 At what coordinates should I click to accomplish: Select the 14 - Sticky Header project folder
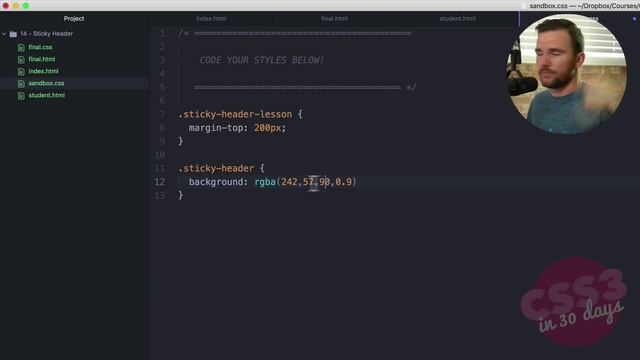[47, 34]
